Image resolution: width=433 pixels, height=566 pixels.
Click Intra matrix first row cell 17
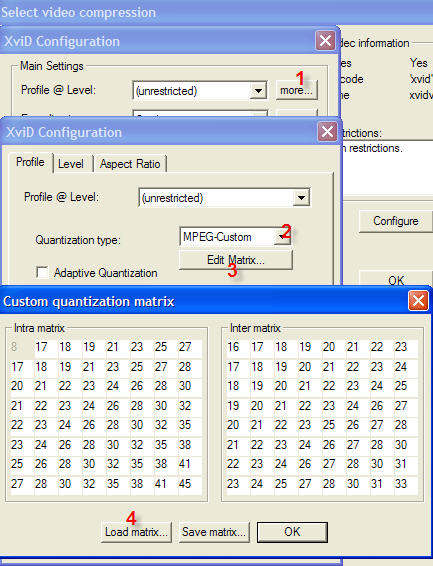46,347
